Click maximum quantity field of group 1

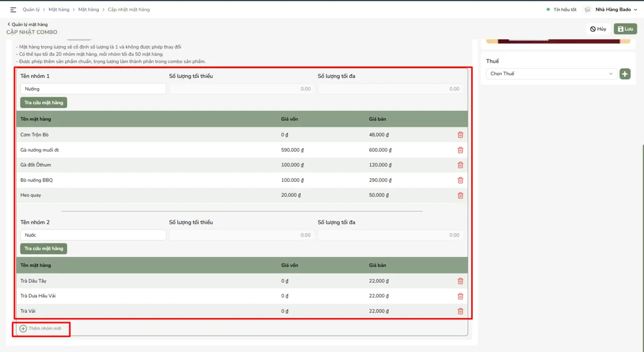(391, 89)
